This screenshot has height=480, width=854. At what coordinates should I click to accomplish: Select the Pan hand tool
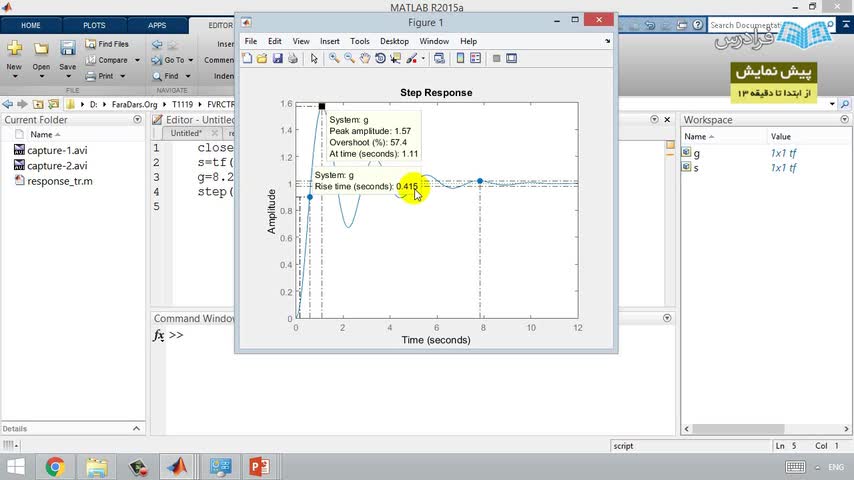coord(364,58)
